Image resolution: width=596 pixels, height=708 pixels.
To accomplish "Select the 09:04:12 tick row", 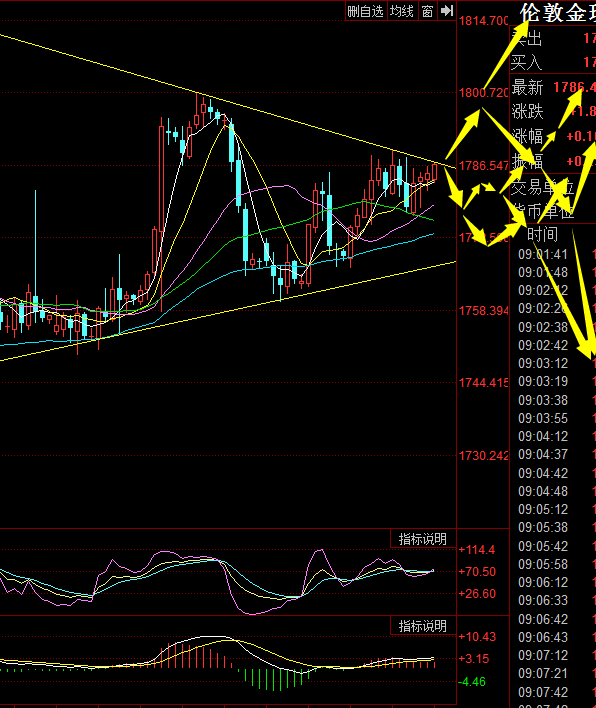I will (557, 436).
